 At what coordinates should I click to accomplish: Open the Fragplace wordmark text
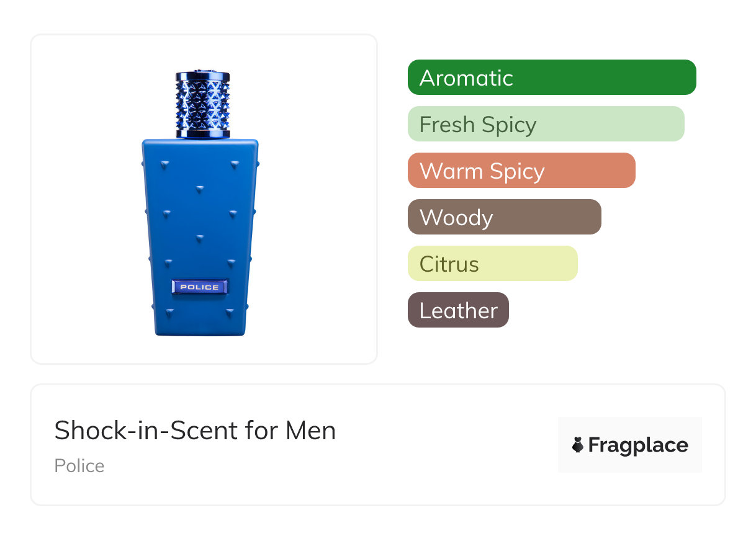pyautogui.click(x=638, y=445)
